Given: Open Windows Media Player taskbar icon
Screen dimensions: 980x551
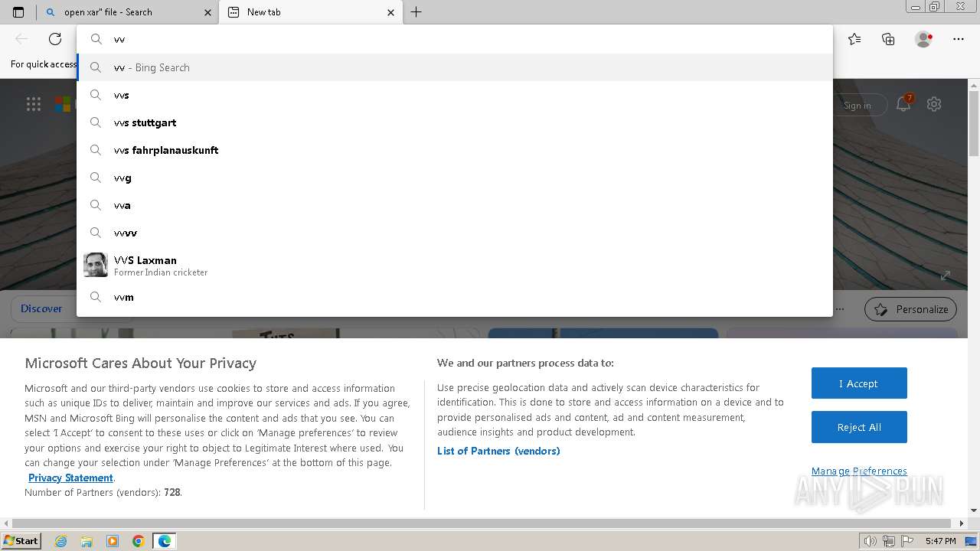Looking at the screenshot, I should (113, 541).
